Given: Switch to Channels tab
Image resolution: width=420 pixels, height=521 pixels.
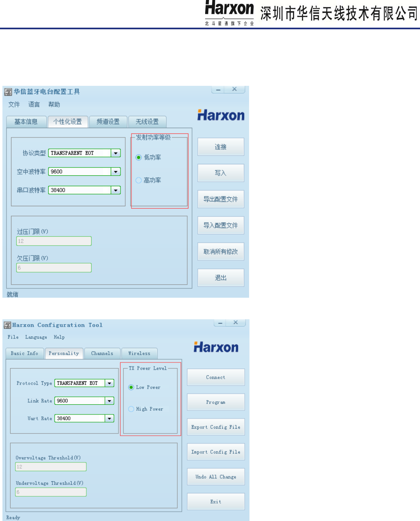Looking at the screenshot, I should (x=102, y=353).
